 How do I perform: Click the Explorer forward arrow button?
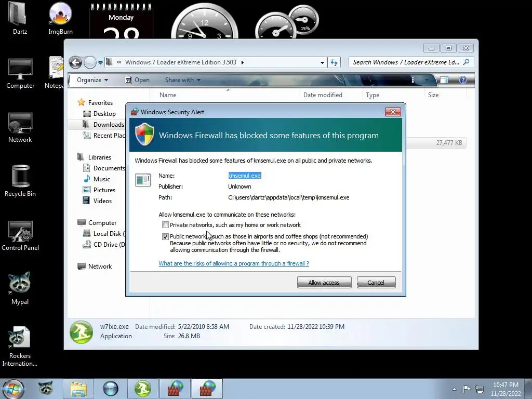point(90,62)
